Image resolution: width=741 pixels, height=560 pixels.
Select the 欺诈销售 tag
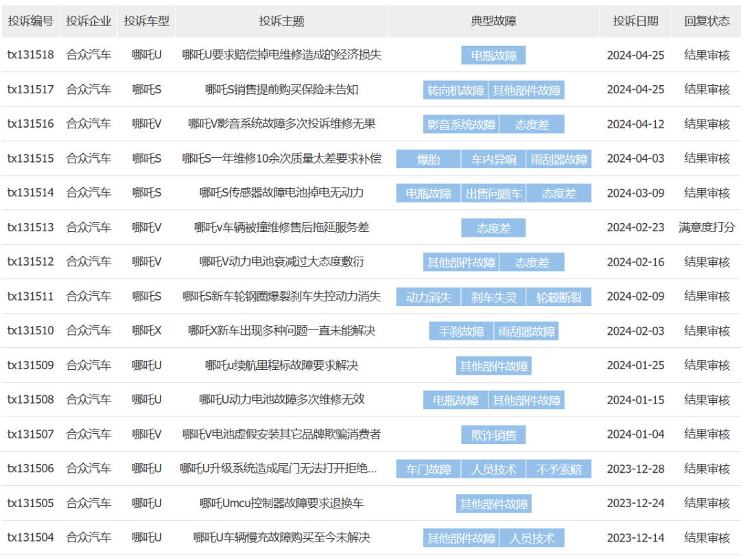pos(493,434)
